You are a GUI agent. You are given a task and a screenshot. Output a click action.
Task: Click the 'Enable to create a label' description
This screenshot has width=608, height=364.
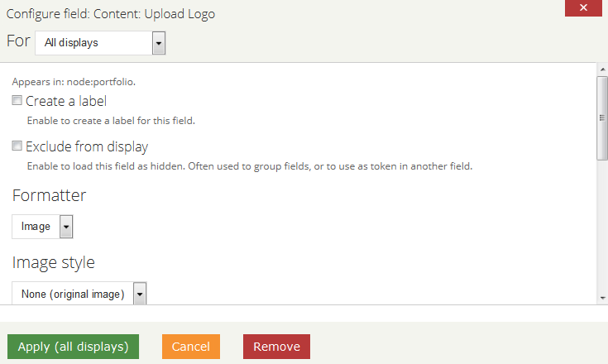111,121
